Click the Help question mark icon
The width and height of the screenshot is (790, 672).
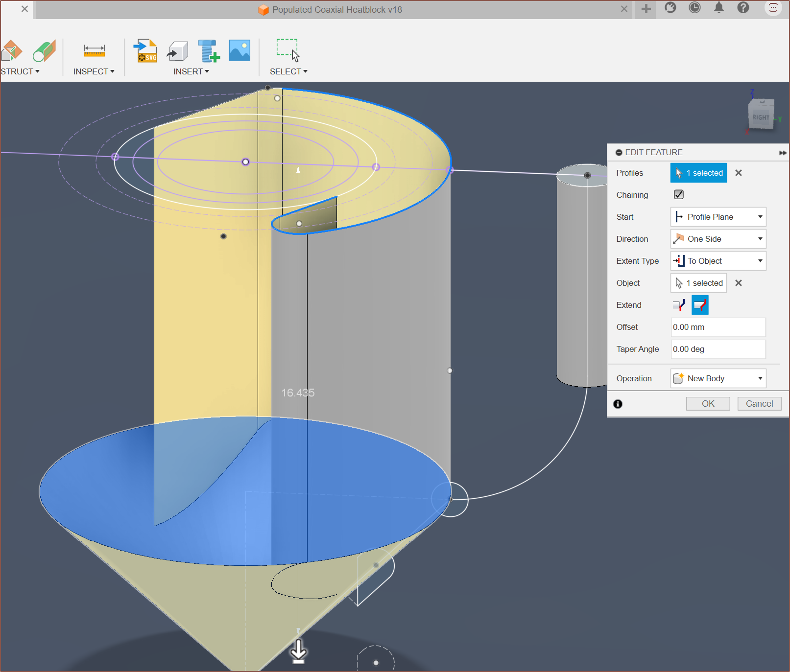(x=743, y=8)
